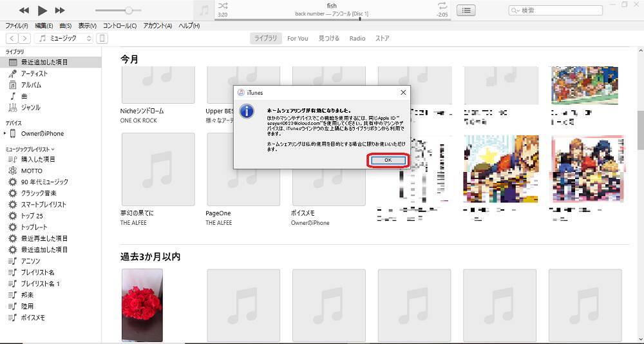This screenshot has height=344, width=644.
Task: Click the vertical scrollbar thumb
Action: [640, 129]
